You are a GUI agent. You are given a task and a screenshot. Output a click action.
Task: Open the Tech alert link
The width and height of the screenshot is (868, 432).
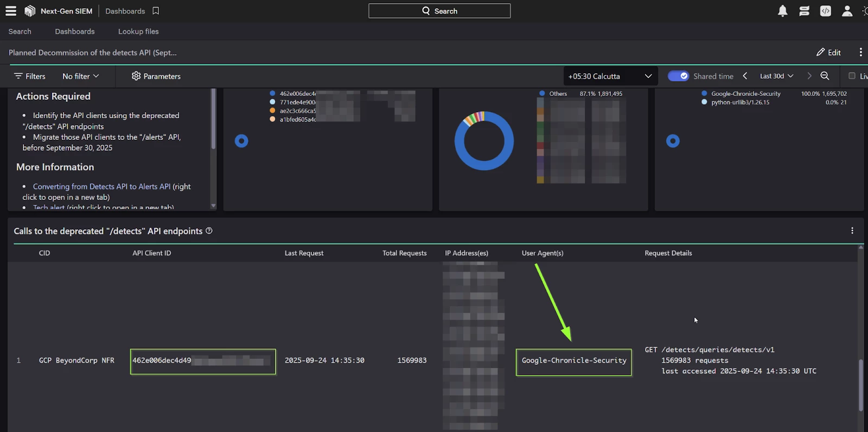(49, 207)
